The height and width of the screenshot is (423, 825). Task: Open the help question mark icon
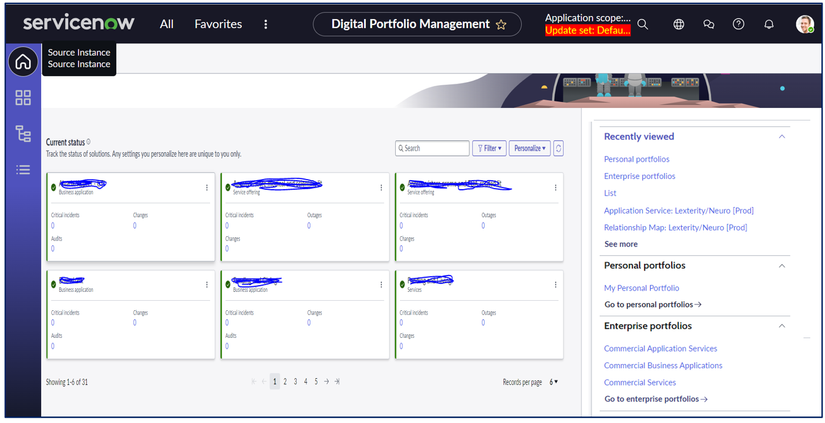(739, 24)
